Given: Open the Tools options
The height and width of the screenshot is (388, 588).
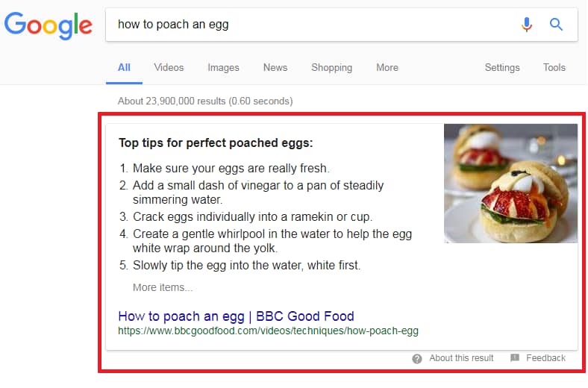Looking at the screenshot, I should [x=554, y=67].
